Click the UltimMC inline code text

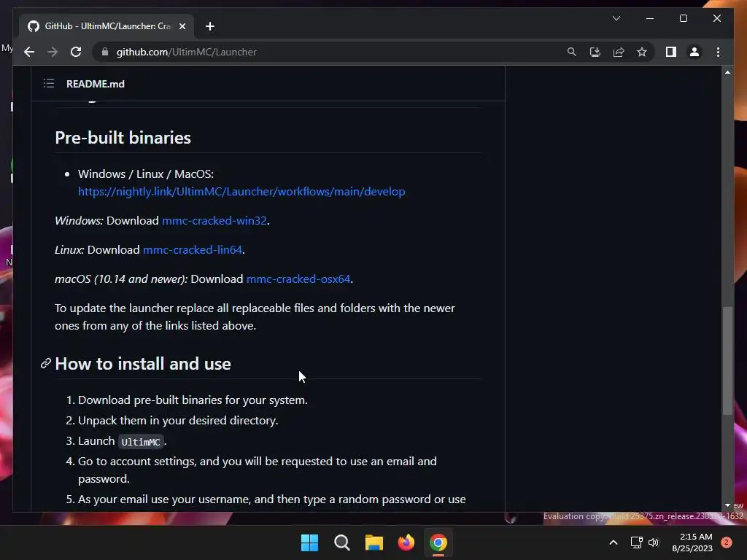[141, 441]
